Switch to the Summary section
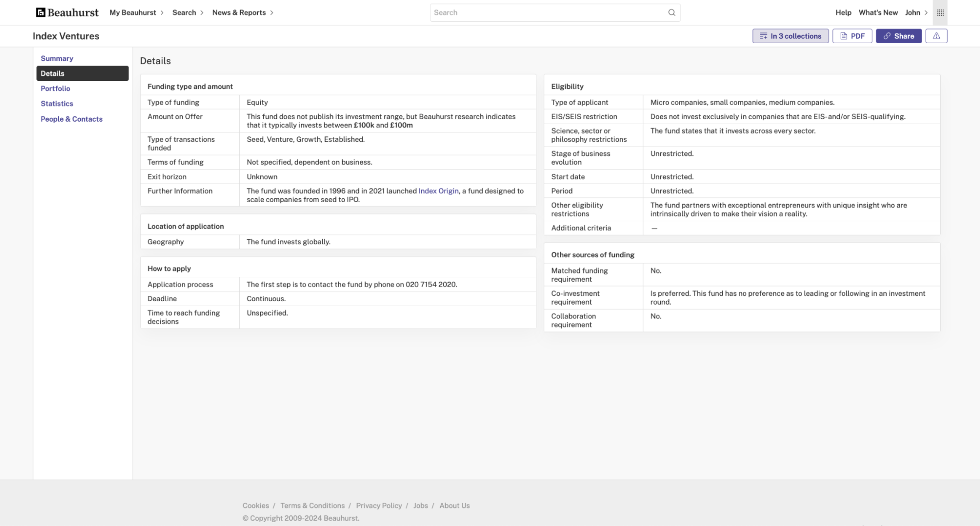Viewport: 980px width, 526px height. [57, 58]
